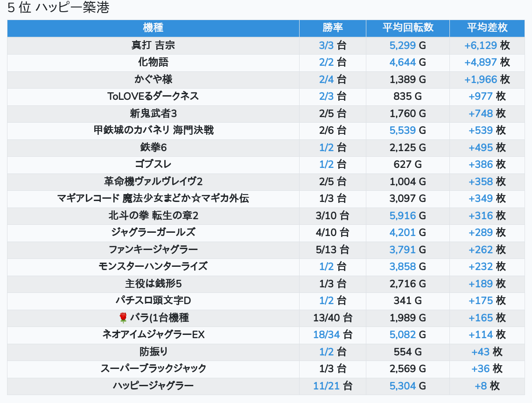Click the 5,539 spins value for 甲鉄城のカバネリ
Screen dimensions: 532x403
tap(402, 130)
